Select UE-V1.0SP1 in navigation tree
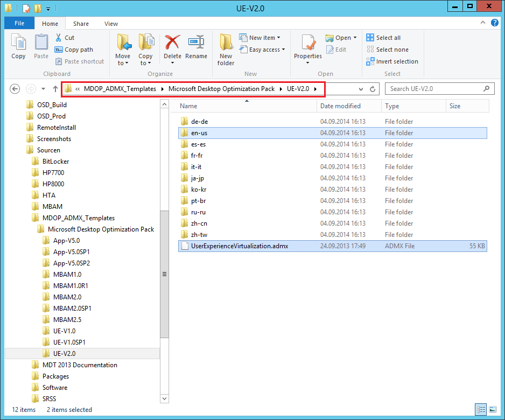Screen dimensions: 505x420 tap(69, 342)
